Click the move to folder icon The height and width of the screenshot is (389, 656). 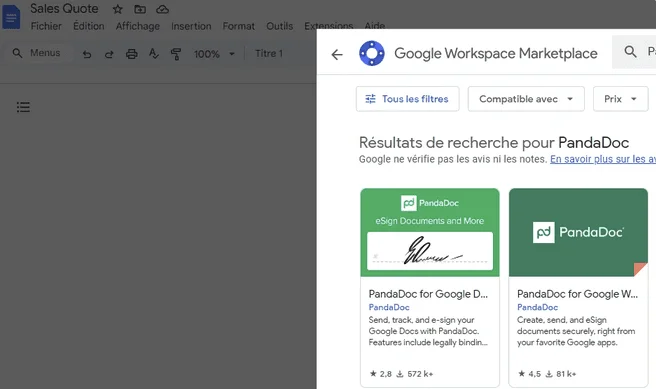pyautogui.click(x=140, y=9)
